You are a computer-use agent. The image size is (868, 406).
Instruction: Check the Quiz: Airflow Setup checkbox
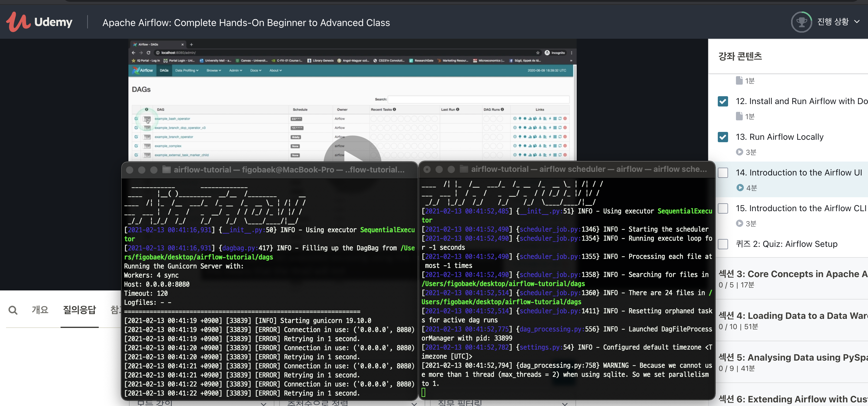tap(723, 244)
